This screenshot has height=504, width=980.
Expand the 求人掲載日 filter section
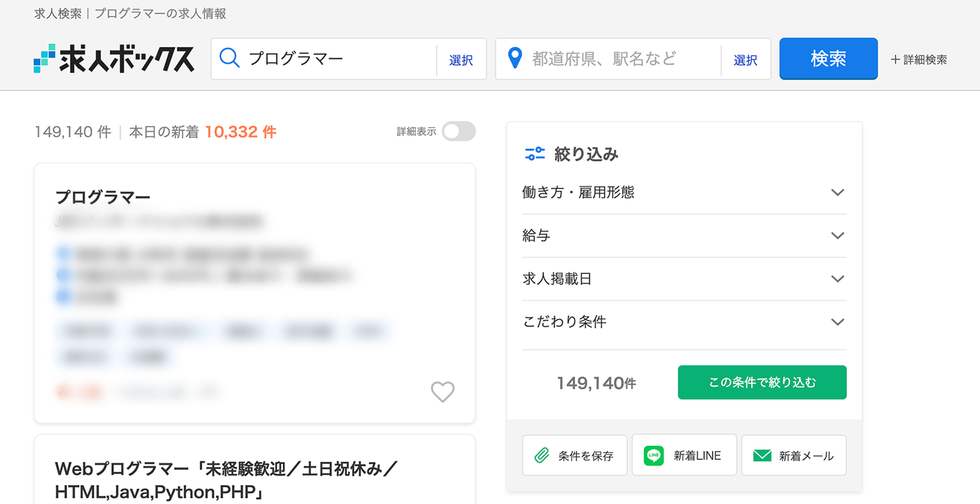click(684, 279)
